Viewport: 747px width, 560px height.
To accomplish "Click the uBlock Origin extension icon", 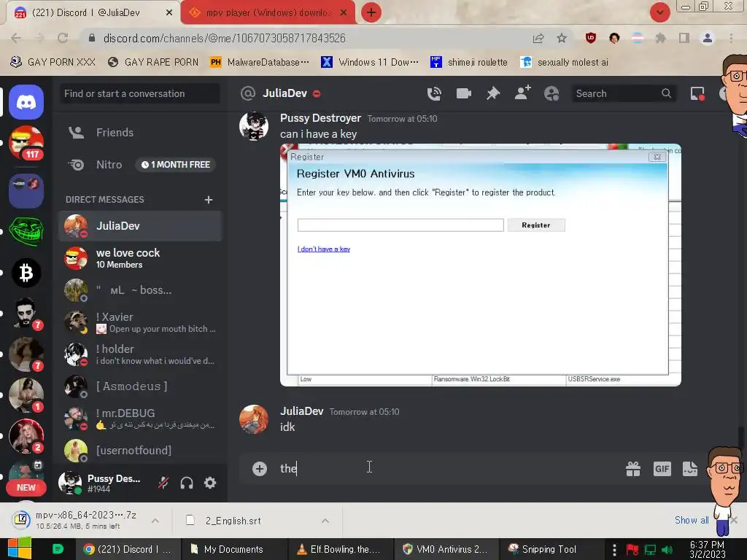I will (591, 38).
